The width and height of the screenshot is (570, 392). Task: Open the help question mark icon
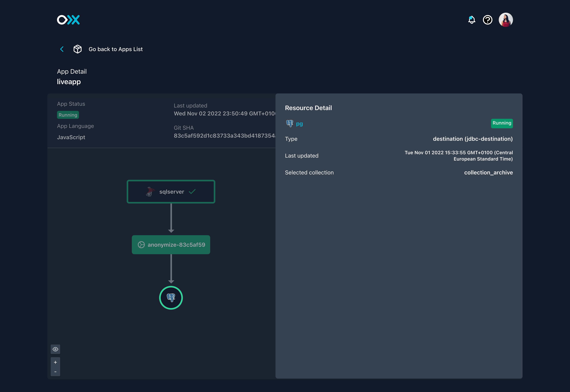488,20
